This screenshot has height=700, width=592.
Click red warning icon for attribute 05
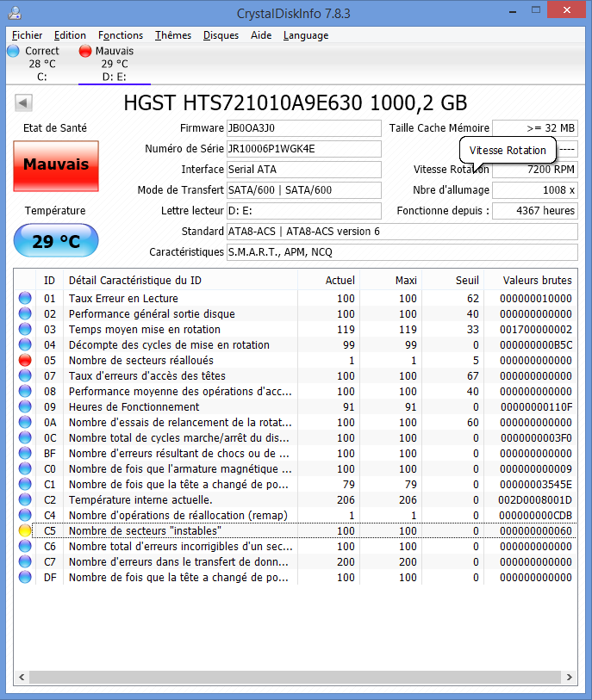click(x=25, y=360)
